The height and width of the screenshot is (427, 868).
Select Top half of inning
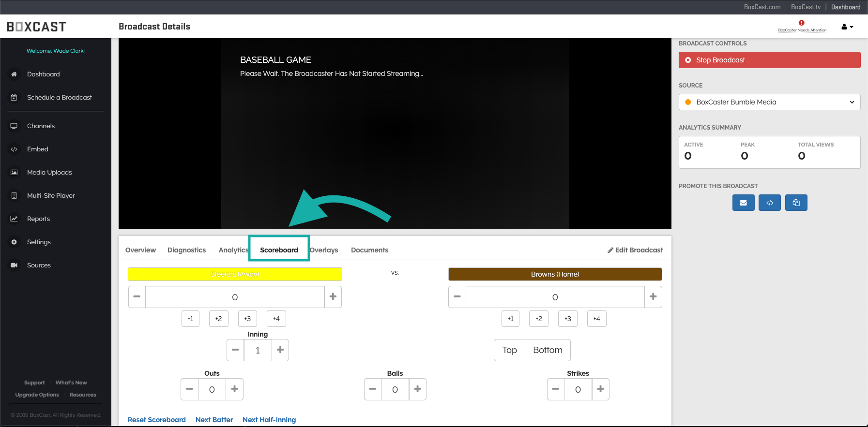pyautogui.click(x=509, y=350)
